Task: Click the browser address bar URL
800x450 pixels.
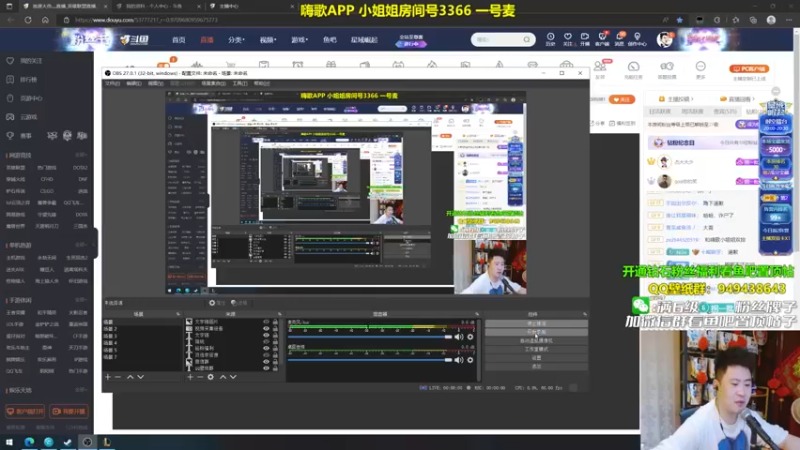Action: [x=146, y=20]
